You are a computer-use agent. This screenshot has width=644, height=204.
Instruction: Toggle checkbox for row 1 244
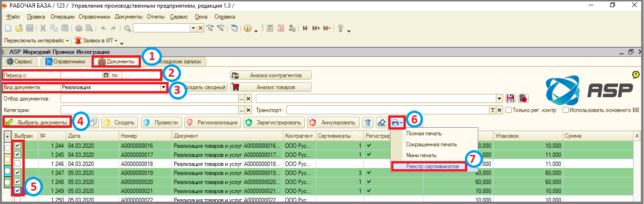18,145
